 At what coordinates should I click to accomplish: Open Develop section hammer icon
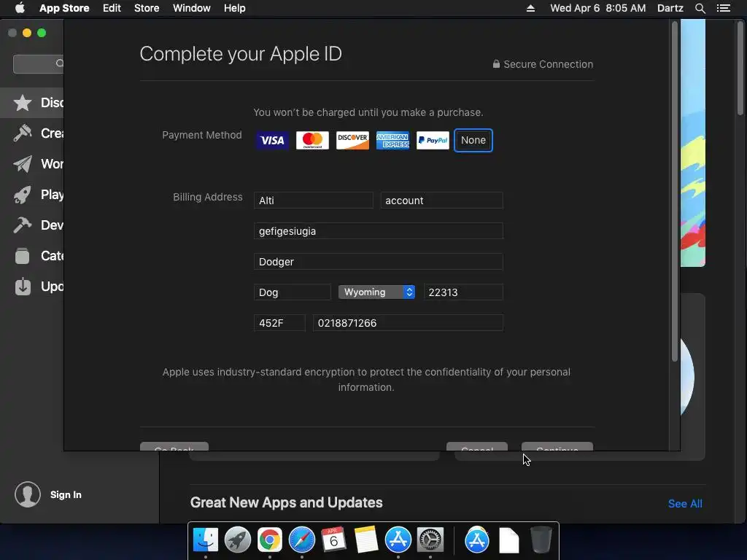23,225
